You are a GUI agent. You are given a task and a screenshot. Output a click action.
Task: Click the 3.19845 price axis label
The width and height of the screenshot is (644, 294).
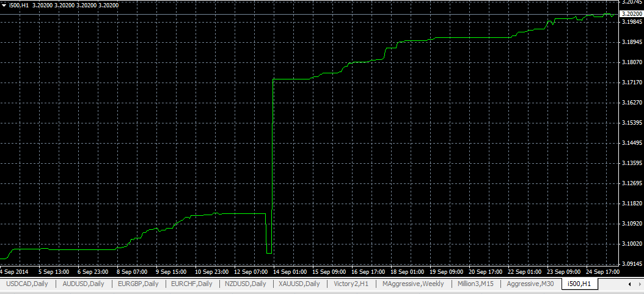tap(632, 22)
